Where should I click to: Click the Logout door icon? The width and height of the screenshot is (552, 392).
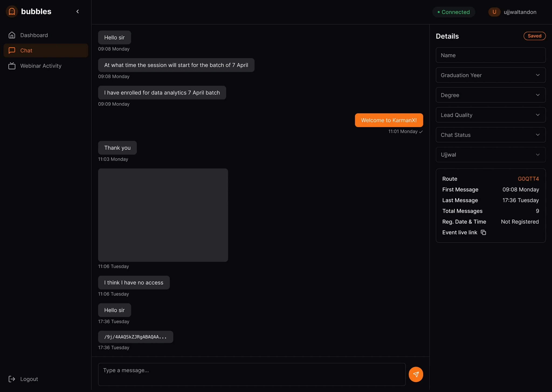point(12,379)
